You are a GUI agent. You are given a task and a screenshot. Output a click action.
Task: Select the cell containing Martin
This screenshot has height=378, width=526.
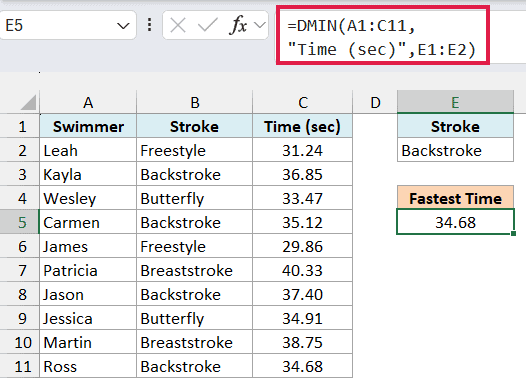(88, 342)
